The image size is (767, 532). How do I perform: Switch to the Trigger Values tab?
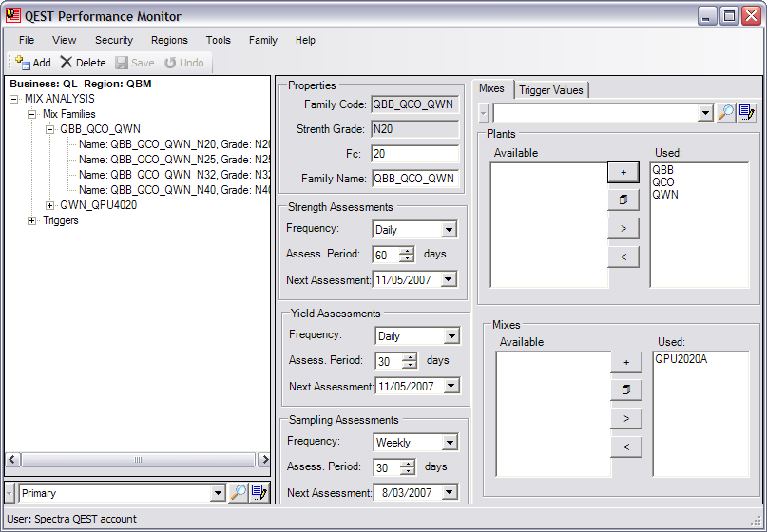(551, 90)
